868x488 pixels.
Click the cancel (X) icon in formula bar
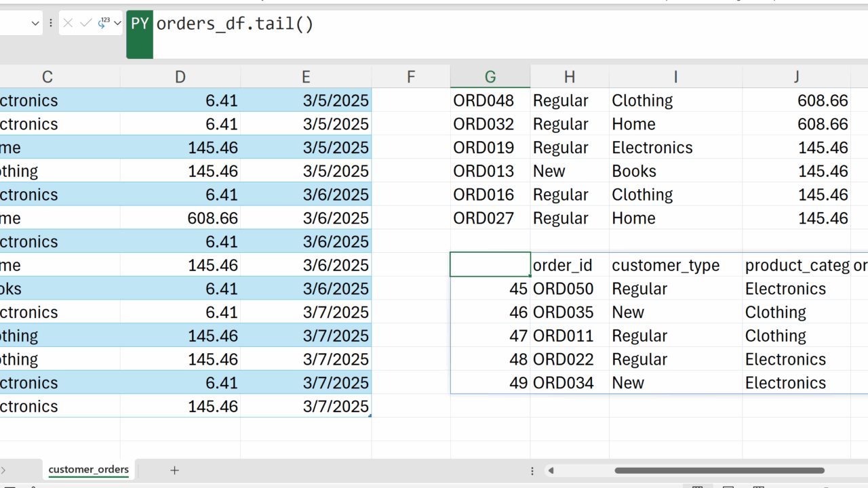tap(68, 23)
